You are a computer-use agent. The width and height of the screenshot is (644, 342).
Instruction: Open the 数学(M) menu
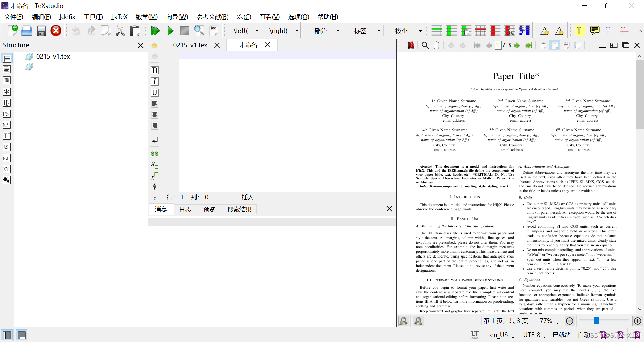click(147, 17)
